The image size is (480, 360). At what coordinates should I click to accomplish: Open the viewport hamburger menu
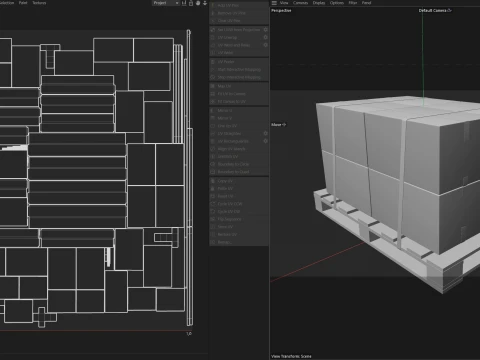274,3
